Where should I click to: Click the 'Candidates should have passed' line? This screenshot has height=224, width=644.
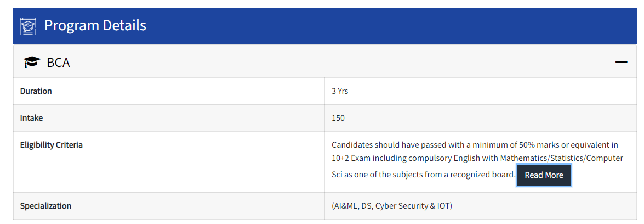pyautogui.click(x=384, y=145)
